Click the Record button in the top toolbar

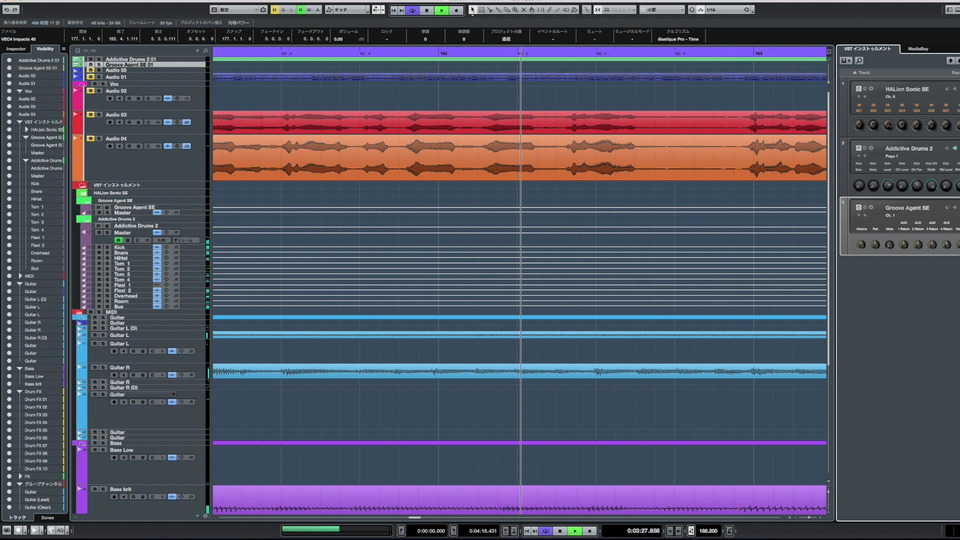pos(457,10)
